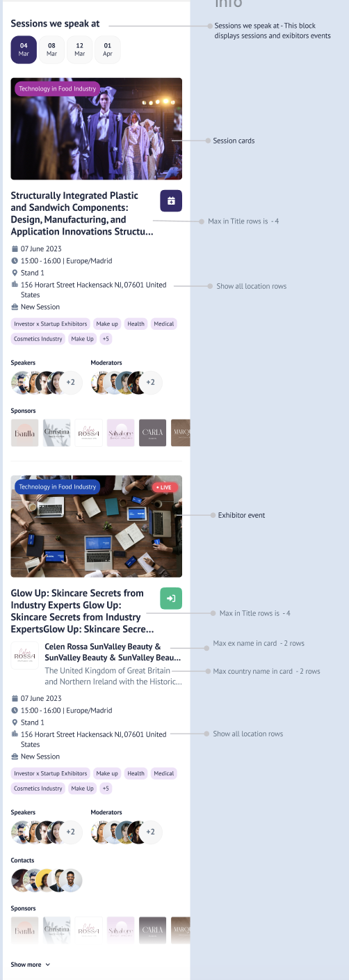Image resolution: width=349 pixels, height=980 pixels.
Task: Click the Banilla sponsor logo in first card
Action: (x=25, y=433)
